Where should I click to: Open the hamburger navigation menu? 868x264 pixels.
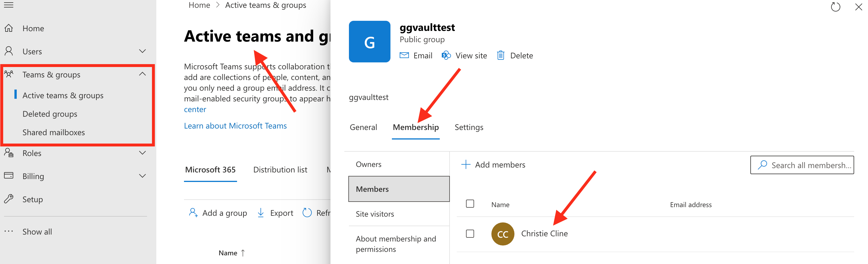8,5
